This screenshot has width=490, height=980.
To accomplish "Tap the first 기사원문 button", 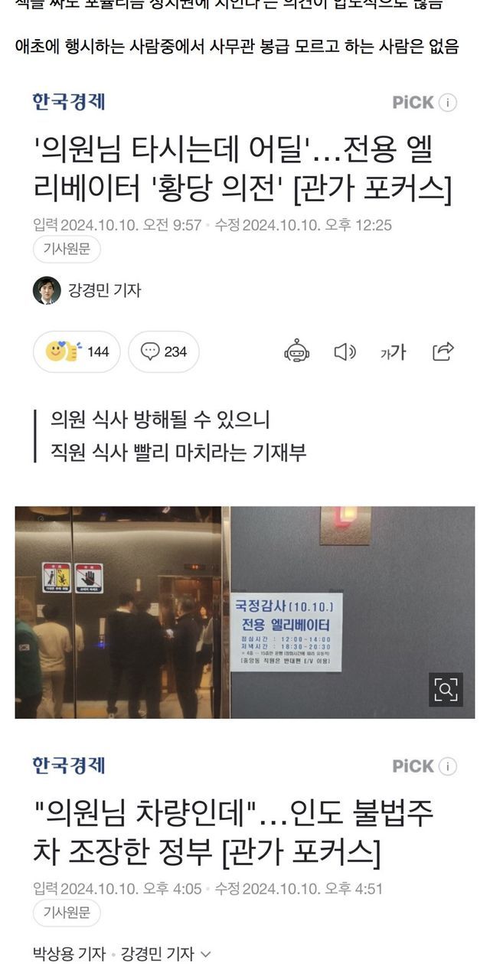I will point(67,249).
